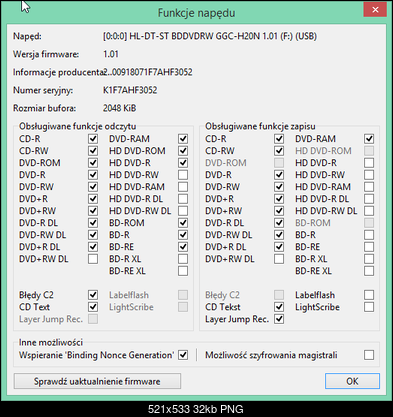Toggle DVD+RW DL checkbox in read functions
Image resolution: width=393 pixels, height=417 pixels.
coord(93,259)
